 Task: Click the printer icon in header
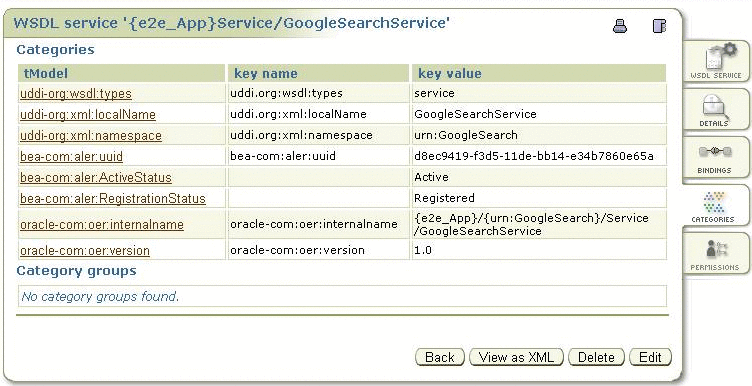click(620, 26)
